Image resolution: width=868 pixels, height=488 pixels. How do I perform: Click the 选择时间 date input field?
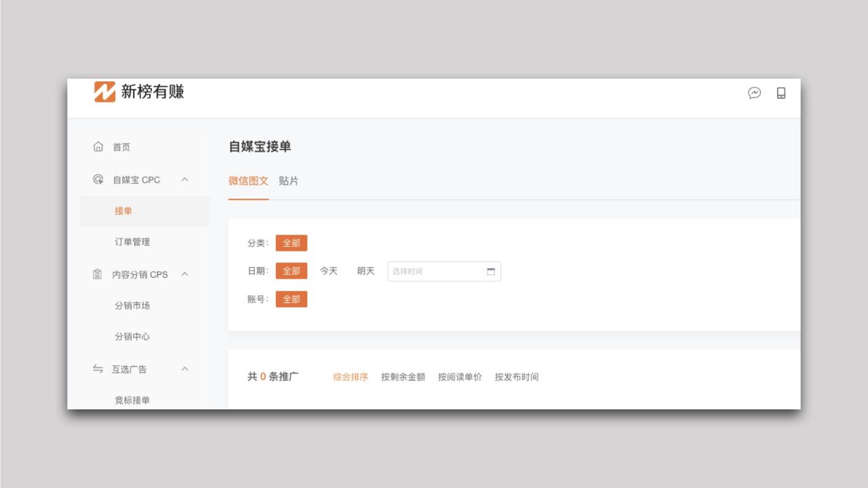(x=444, y=272)
